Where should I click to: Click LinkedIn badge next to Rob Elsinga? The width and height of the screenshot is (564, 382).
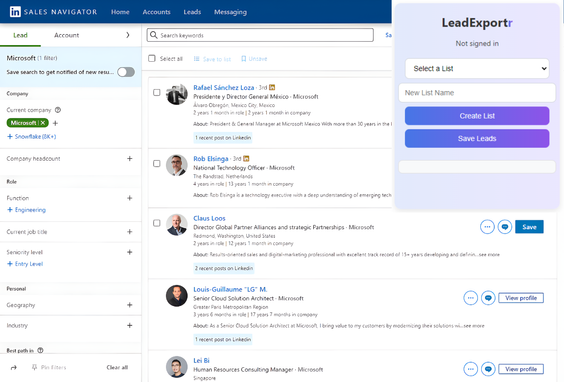click(246, 159)
